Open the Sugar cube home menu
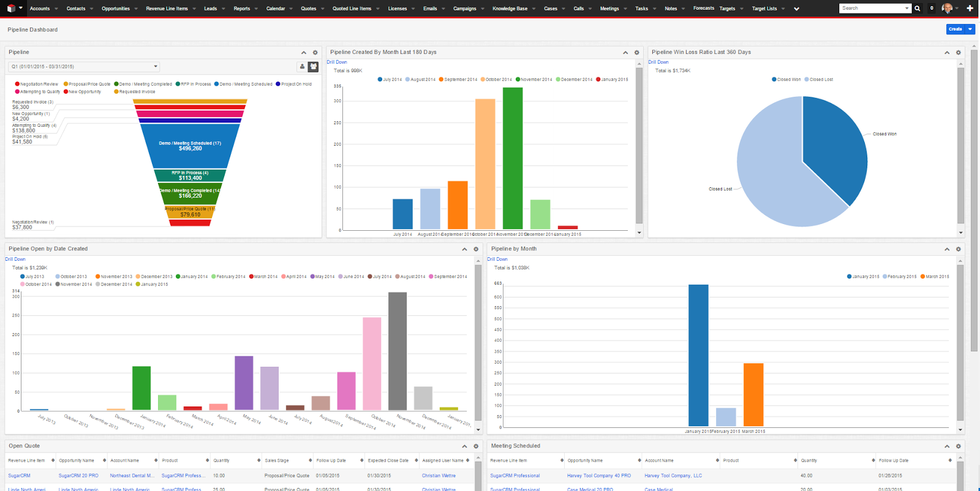The height and width of the screenshot is (491, 980). click(11, 8)
